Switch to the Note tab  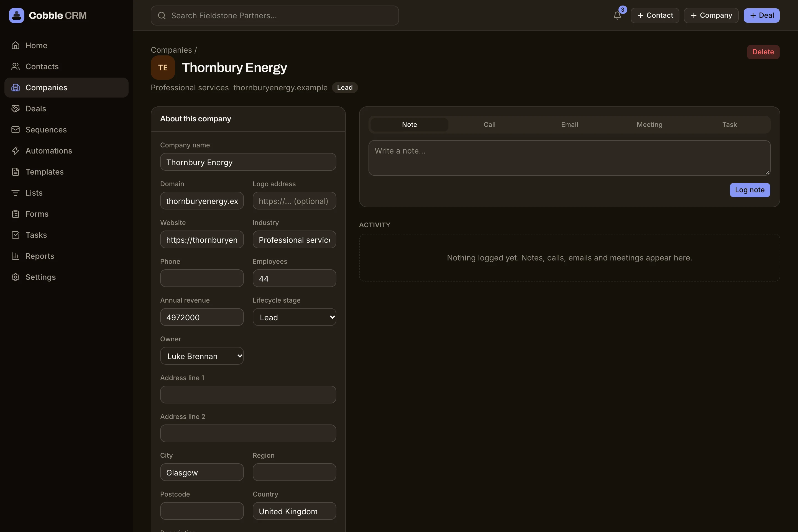[410, 124]
